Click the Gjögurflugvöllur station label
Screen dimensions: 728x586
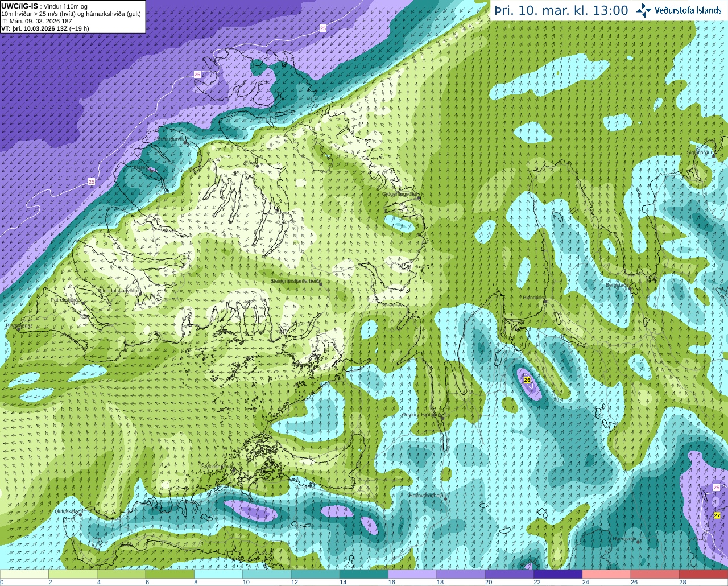tap(400, 194)
